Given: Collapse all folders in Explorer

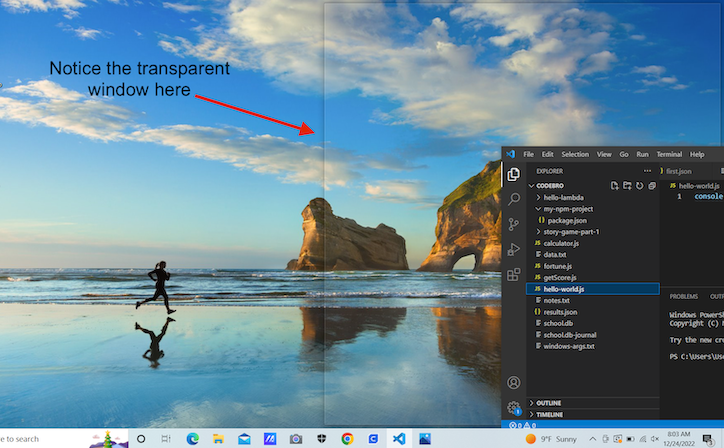Looking at the screenshot, I should pos(652,186).
